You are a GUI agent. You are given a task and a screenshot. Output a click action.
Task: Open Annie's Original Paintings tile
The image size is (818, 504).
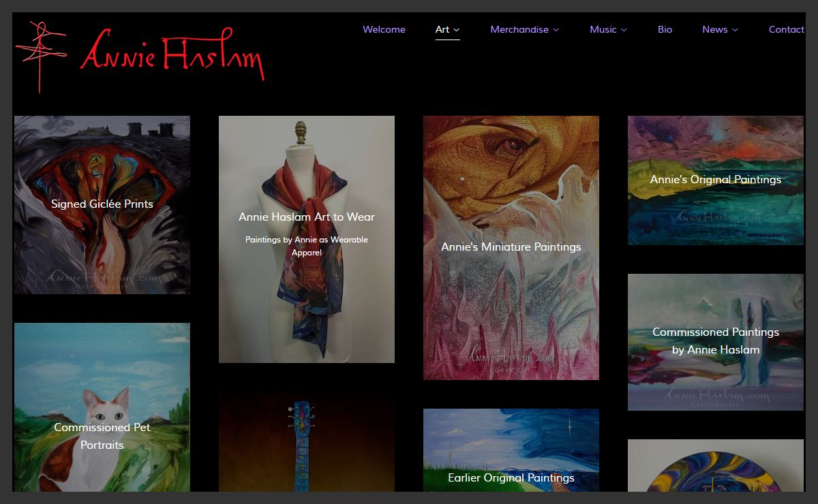[x=716, y=180]
